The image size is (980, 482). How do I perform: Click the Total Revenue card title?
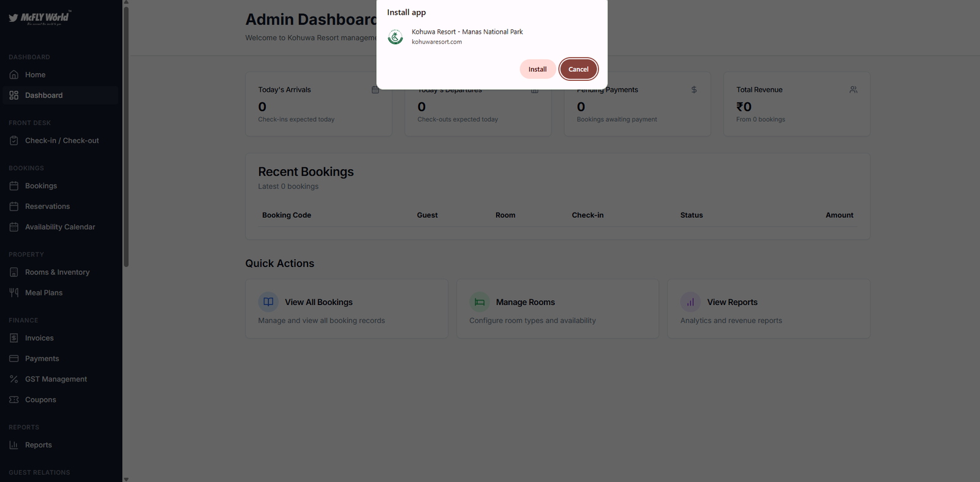point(759,90)
